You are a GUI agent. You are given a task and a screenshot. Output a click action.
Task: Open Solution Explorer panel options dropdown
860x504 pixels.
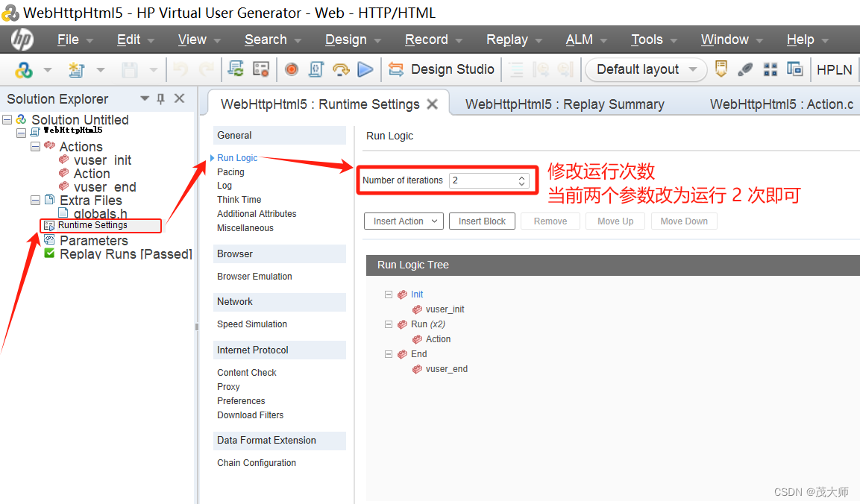pos(145,98)
